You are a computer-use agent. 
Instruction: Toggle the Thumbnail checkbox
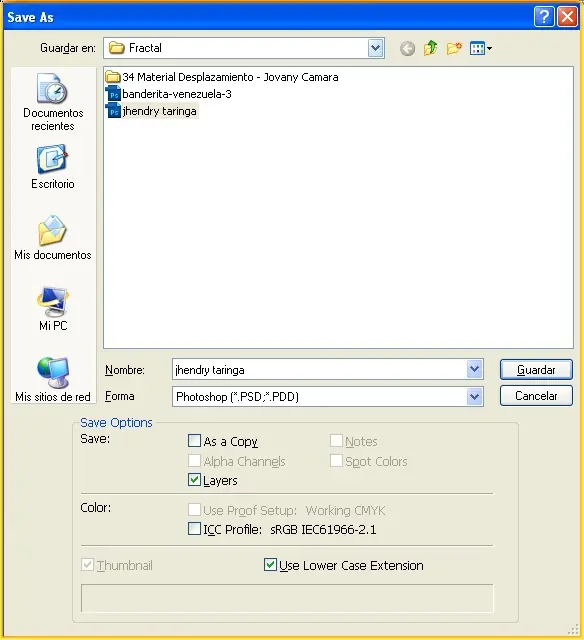coord(87,565)
